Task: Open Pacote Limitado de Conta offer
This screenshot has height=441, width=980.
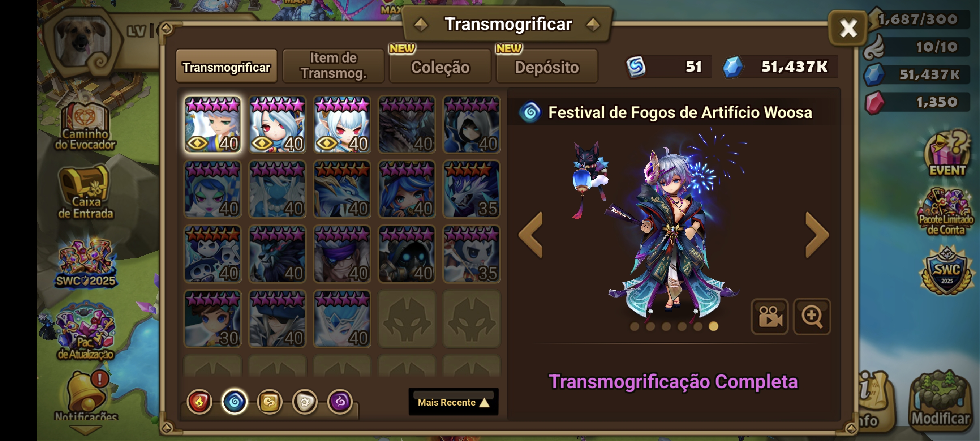Action: 946,212
